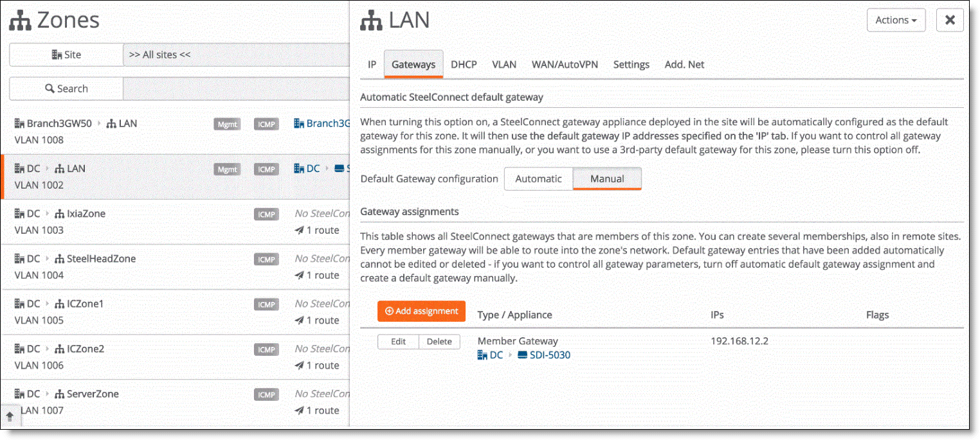This screenshot has width=980, height=440.
Task: Click the zone icon beside IxiaZone
Action: pyautogui.click(x=59, y=213)
